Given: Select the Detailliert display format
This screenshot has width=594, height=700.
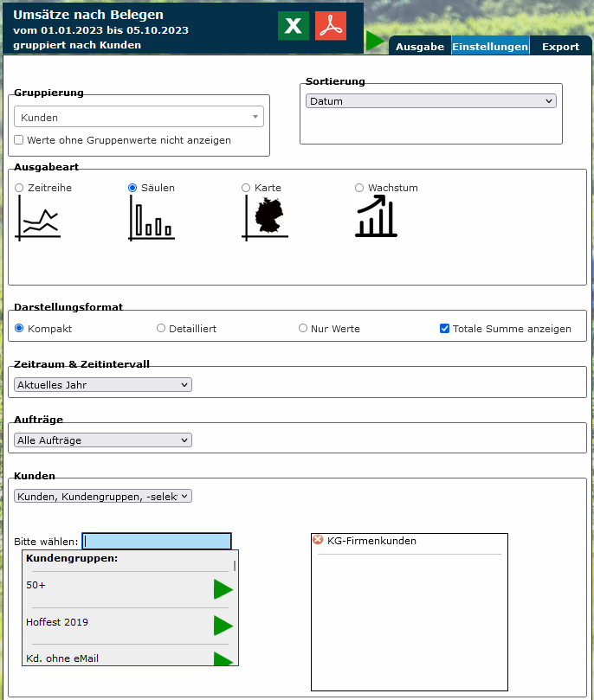Looking at the screenshot, I should click(161, 329).
